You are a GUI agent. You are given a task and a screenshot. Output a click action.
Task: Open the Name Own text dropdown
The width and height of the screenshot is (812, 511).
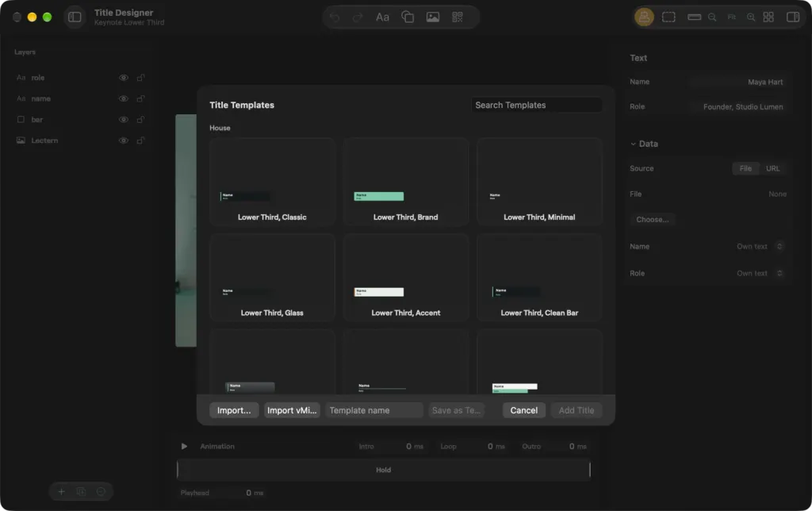point(759,247)
